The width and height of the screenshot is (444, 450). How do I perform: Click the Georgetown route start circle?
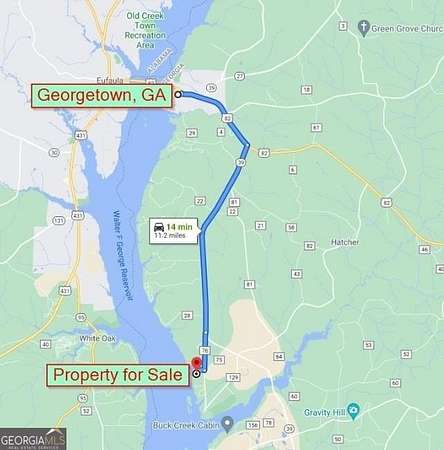pos(178,94)
